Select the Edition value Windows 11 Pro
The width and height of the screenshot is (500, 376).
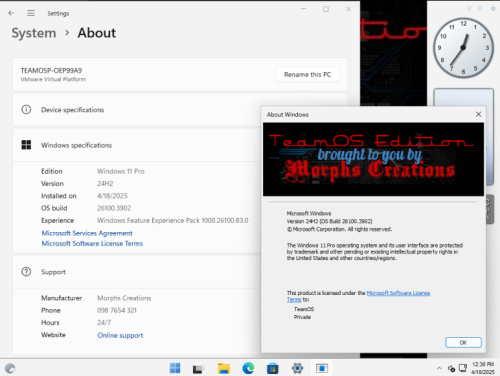[121, 171]
